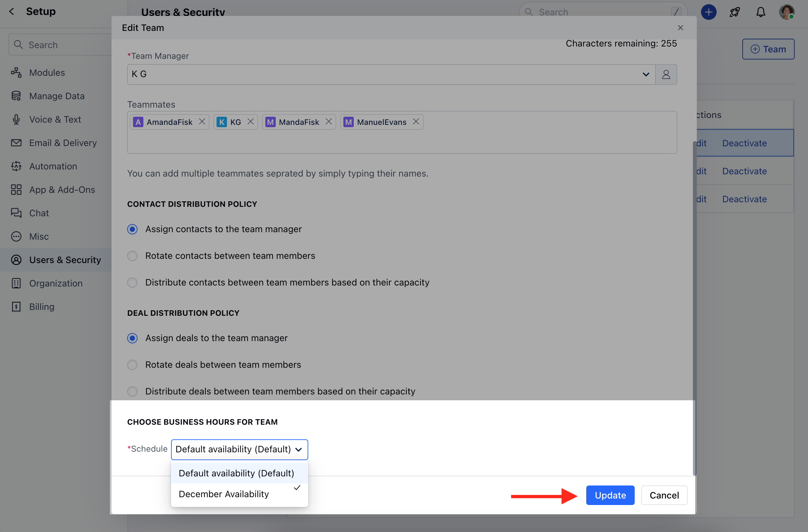Deactivate the first listed team
Image resolution: width=808 pixels, height=532 pixels.
click(x=744, y=143)
